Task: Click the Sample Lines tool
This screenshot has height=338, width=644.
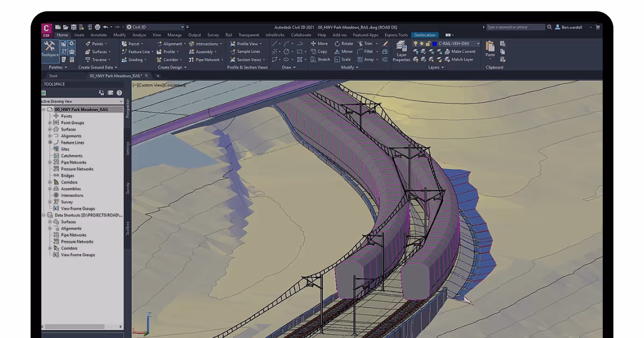Action: [245, 52]
